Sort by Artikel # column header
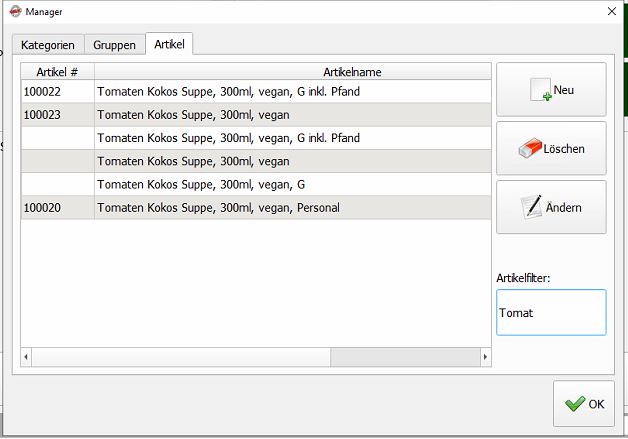This screenshot has width=628, height=439. tap(57, 72)
